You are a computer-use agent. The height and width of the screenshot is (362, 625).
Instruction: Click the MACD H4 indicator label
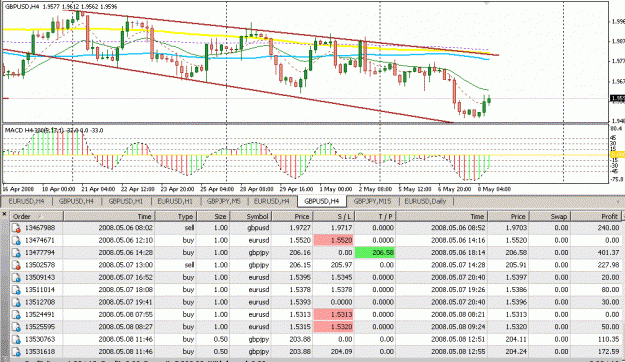pos(54,130)
